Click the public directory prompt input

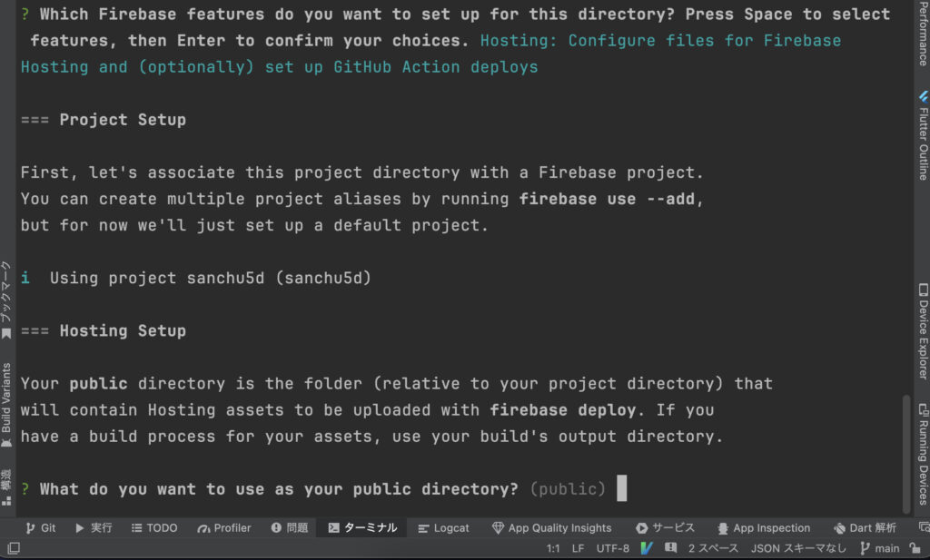pyautogui.click(x=621, y=489)
